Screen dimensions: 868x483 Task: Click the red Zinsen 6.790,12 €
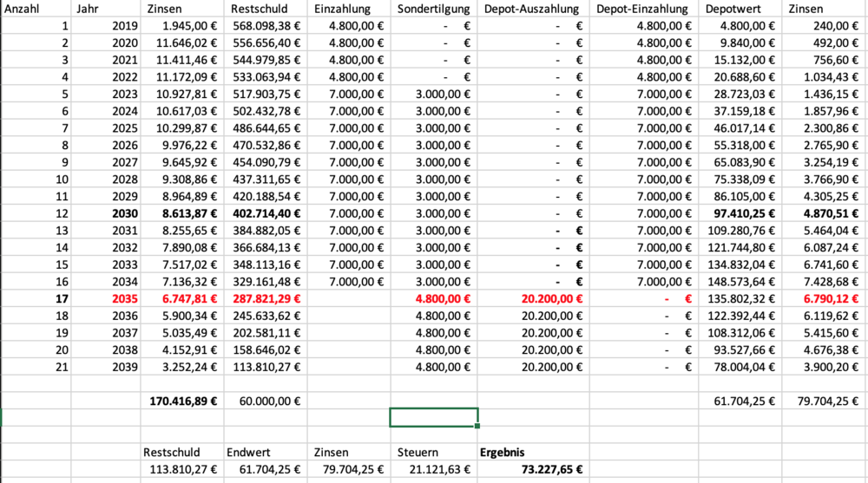click(x=825, y=299)
